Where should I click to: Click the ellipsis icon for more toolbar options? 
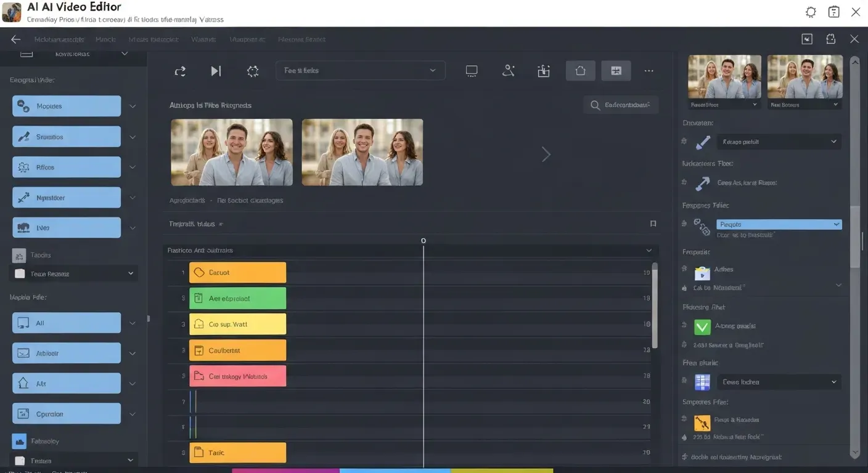coord(649,70)
